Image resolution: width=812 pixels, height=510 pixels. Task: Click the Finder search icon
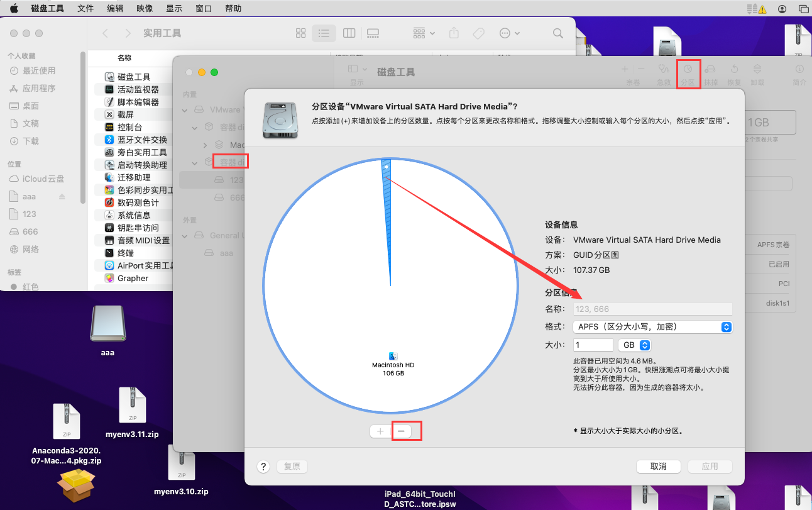pos(557,33)
